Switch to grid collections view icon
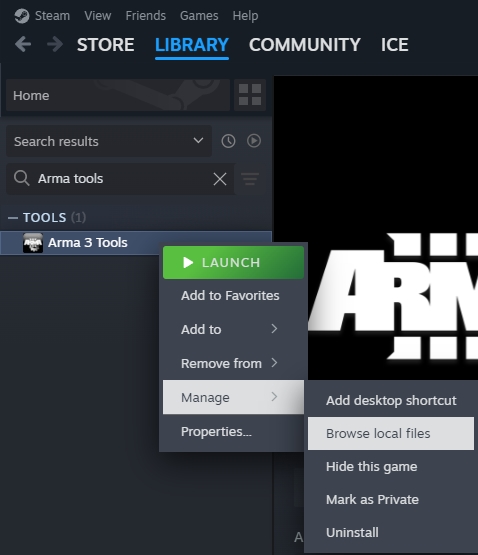Image resolution: width=478 pixels, height=555 pixels. click(x=250, y=95)
